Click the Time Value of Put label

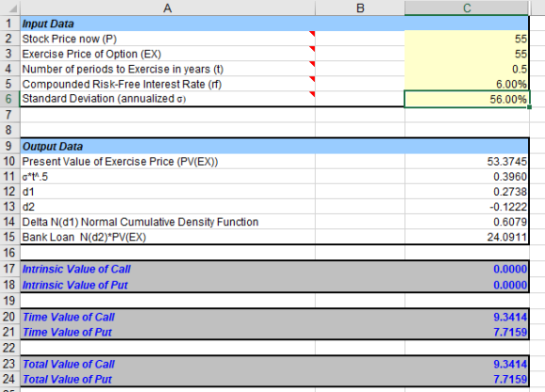coord(67,332)
